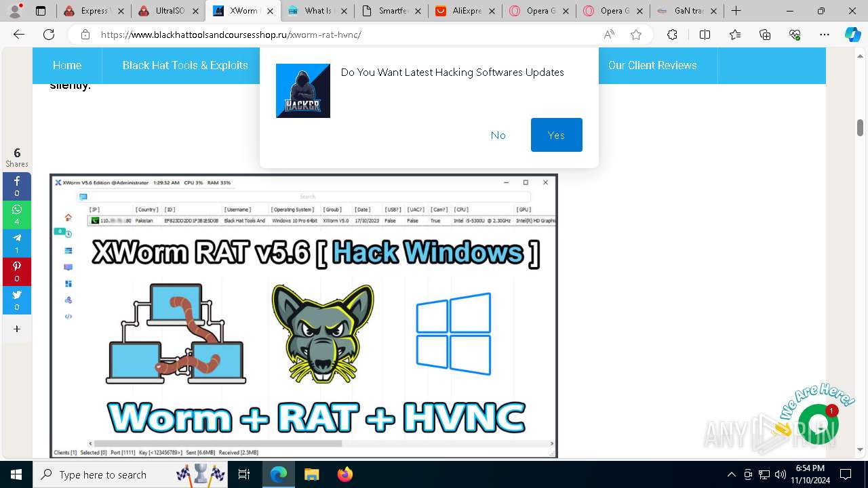Go to the Home page
868x488 pixels.
tap(67, 65)
